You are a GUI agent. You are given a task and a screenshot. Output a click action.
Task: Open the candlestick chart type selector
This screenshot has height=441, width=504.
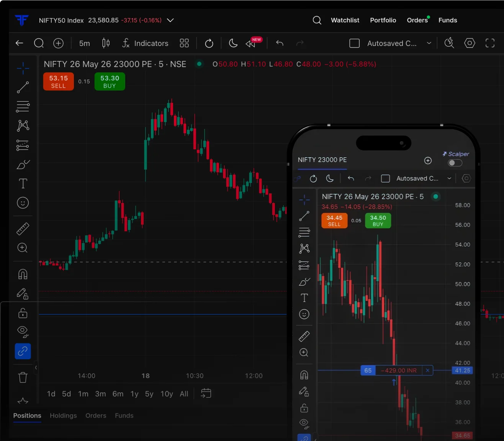106,43
